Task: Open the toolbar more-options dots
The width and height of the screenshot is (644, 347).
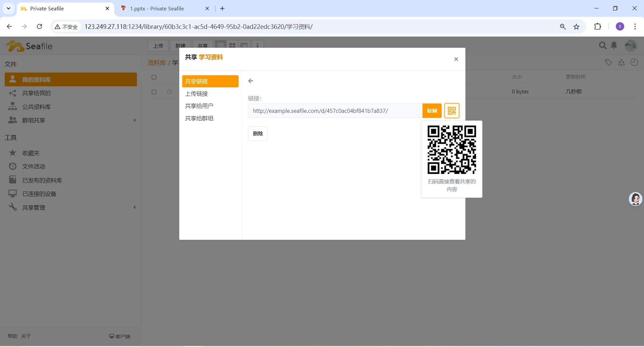Action: (257, 45)
